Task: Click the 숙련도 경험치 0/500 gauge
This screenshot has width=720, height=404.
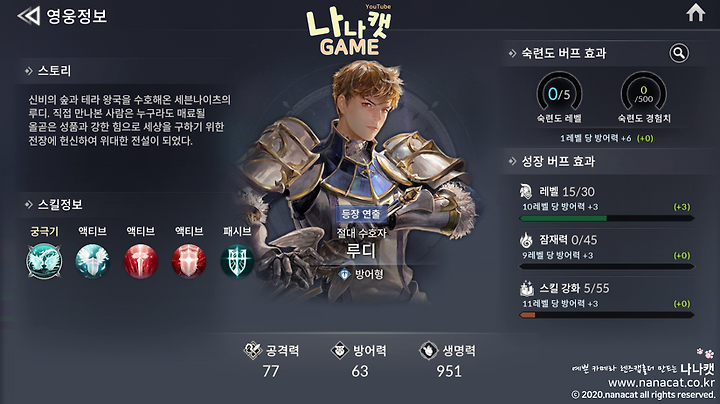Action: (644, 94)
